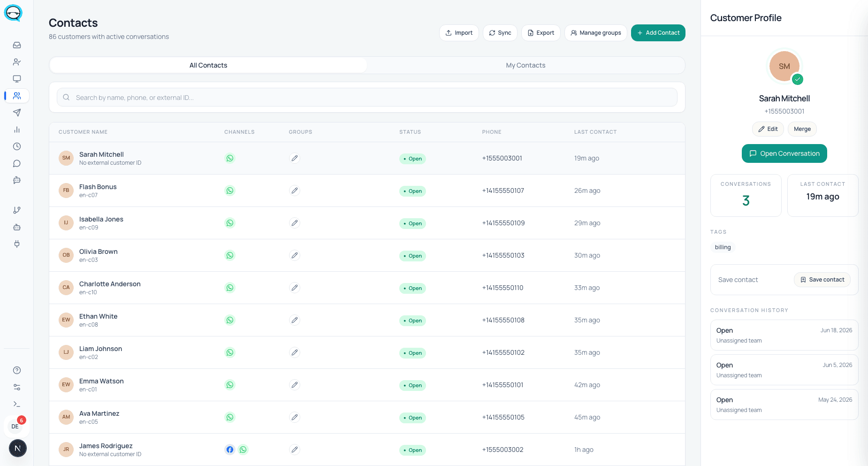Image resolution: width=868 pixels, height=466 pixels.
Task: Open the Jun 5, 2026 conversation history entry
Action: pyautogui.click(x=784, y=370)
